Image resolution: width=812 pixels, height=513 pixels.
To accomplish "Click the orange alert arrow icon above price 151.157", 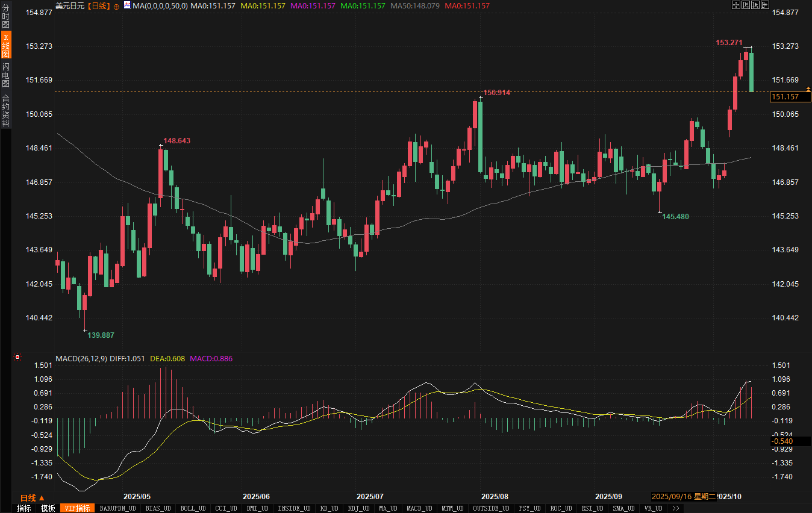I will (808, 89).
